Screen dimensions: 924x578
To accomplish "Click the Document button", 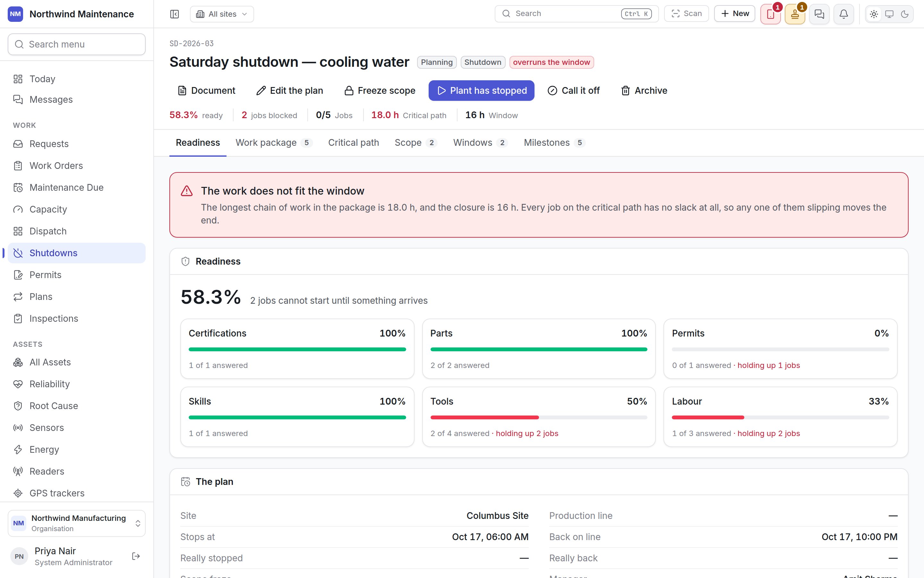I will (x=207, y=91).
